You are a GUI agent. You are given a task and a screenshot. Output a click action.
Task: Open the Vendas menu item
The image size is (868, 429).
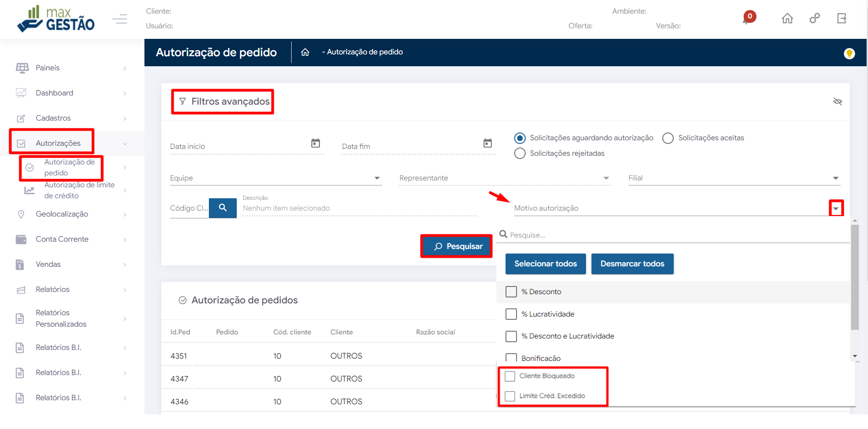click(x=48, y=264)
